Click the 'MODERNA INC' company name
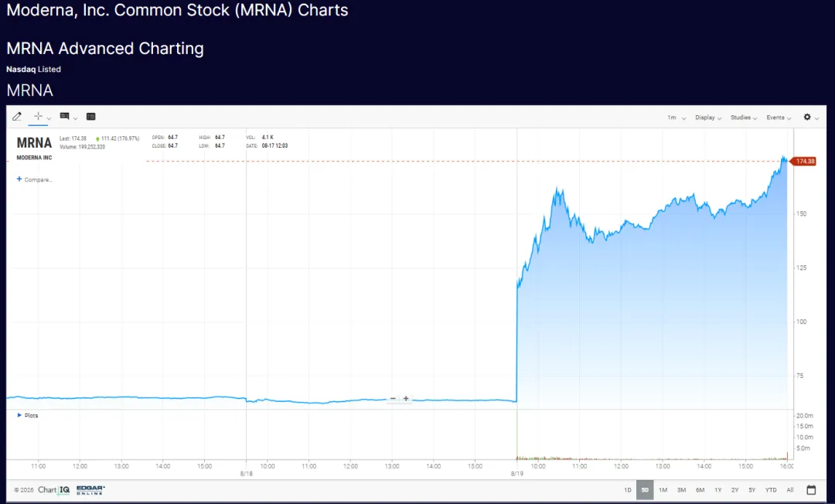 pyautogui.click(x=34, y=158)
